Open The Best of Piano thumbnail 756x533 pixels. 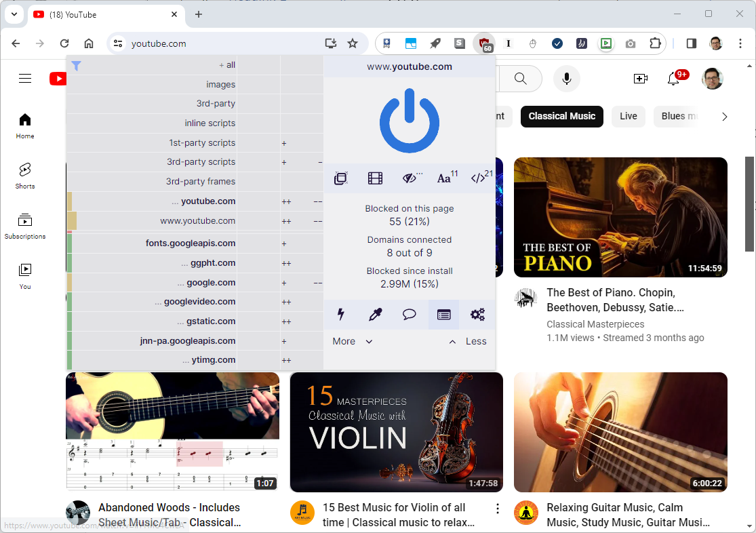(x=620, y=217)
